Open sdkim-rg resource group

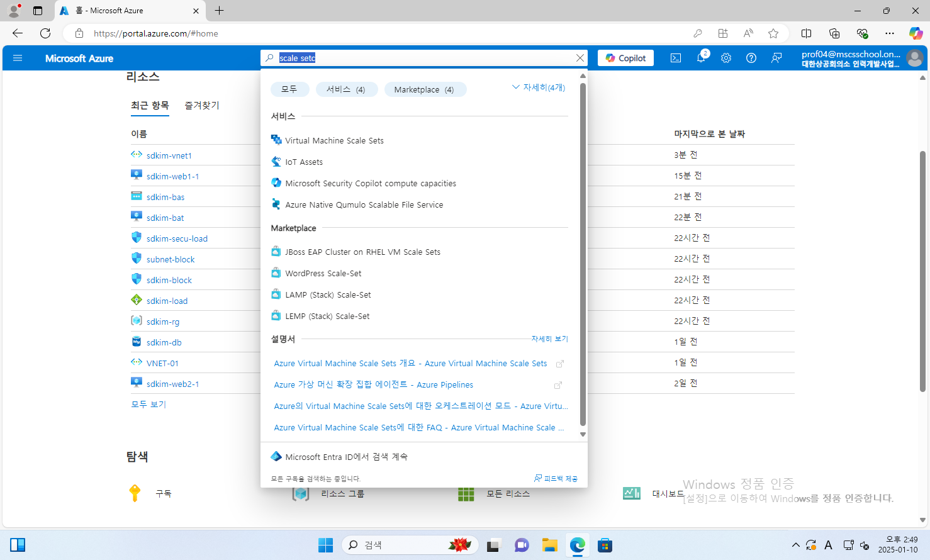pos(163,322)
